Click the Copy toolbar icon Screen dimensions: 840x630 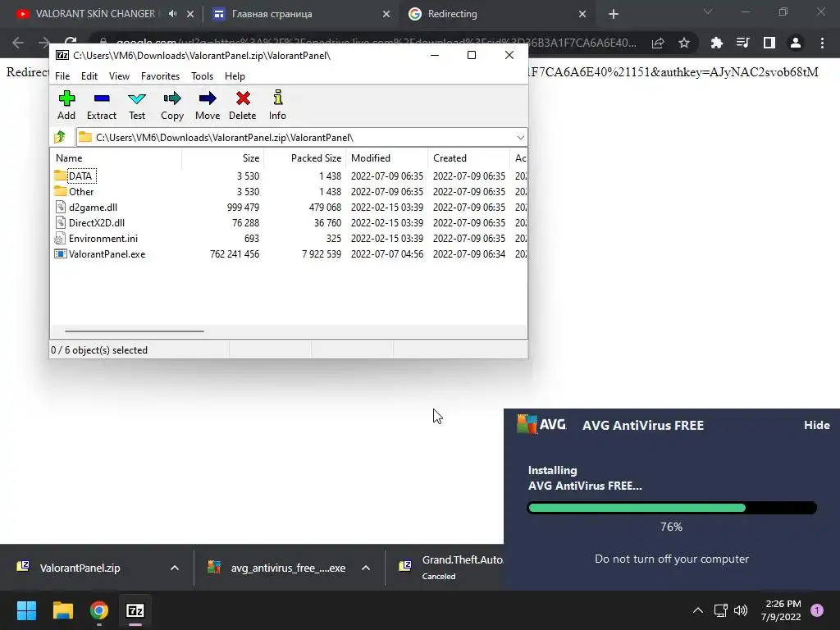tap(172, 105)
